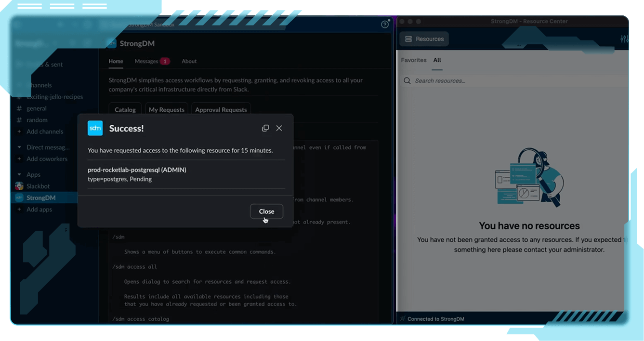Collapse the Direct messages section

[x=19, y=147]
